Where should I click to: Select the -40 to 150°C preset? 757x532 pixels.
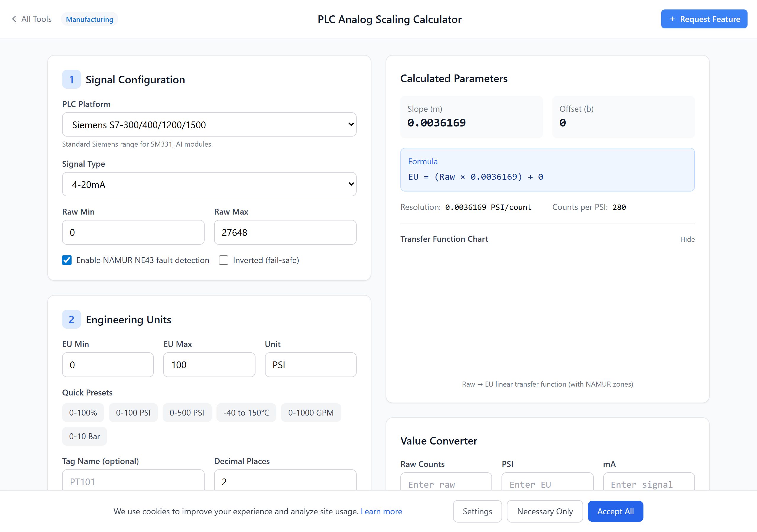point(246,412)
